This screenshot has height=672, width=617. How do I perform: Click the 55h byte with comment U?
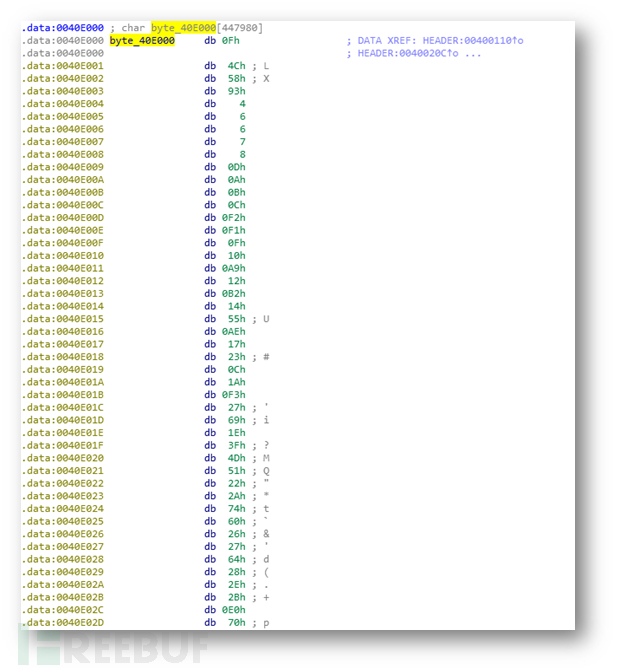[x=238, y=319]
